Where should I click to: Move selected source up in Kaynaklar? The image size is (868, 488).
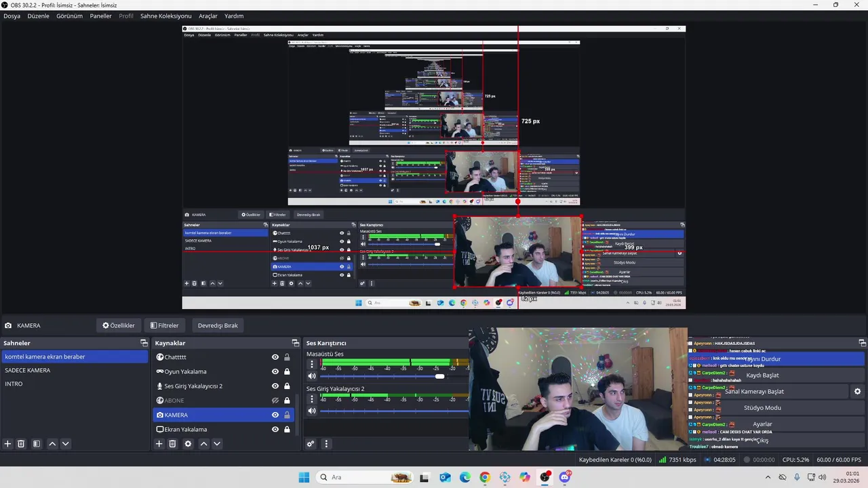[203, 444]
